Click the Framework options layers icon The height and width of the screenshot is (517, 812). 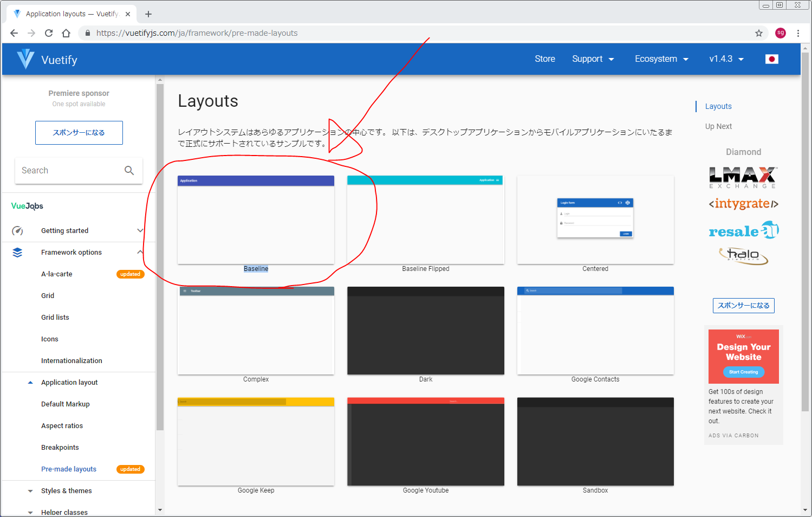[17, 253]
